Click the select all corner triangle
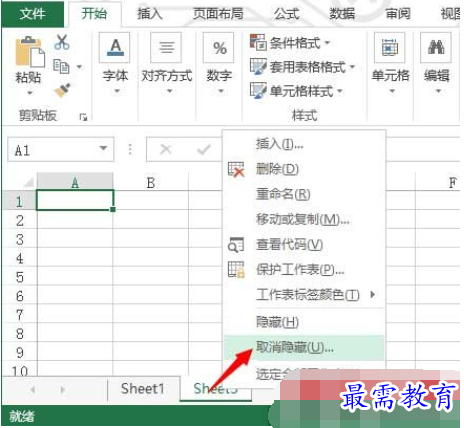464x428 pixels. (29, 182)
